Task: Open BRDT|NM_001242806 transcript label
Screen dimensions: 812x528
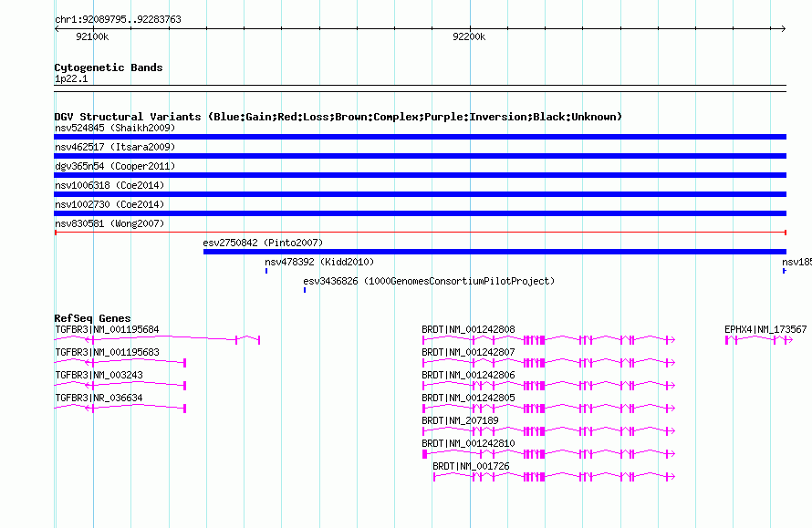Action: pyautogui.click(x=468, y=375)
